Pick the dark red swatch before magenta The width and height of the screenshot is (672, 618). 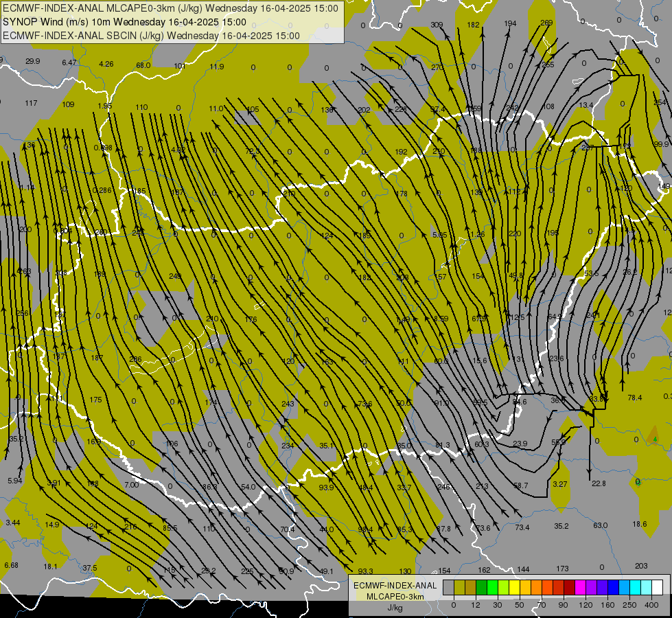click(x=569, y=587)
